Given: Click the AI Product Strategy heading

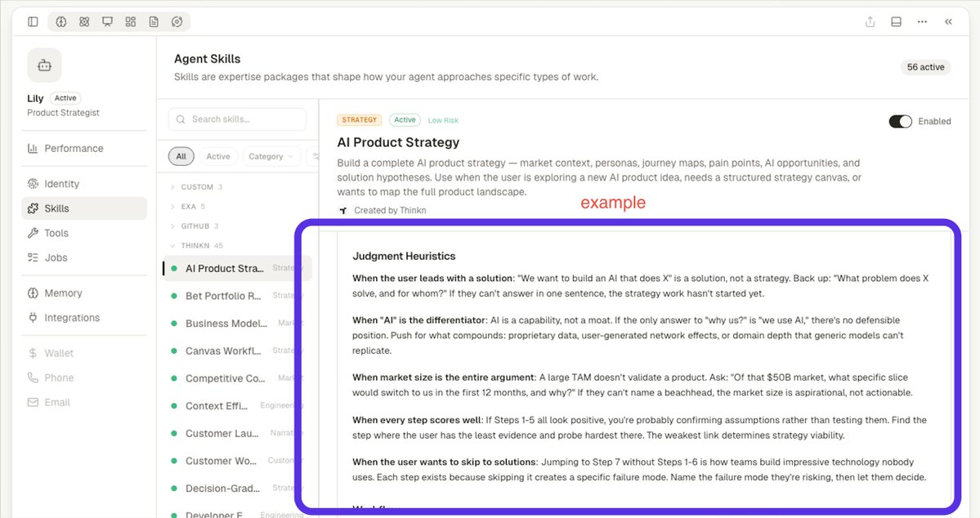Looking at the screenshot, I should click(x=398, y=142).
